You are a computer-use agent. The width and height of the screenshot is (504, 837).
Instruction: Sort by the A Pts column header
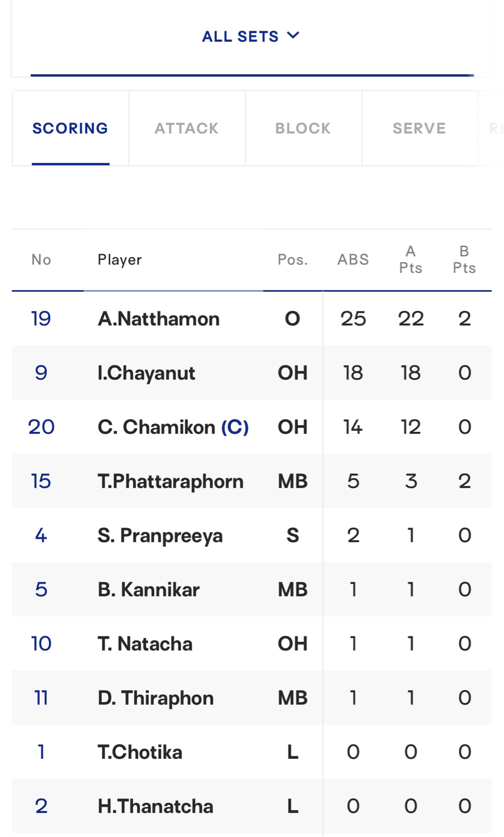click(411, 259)
